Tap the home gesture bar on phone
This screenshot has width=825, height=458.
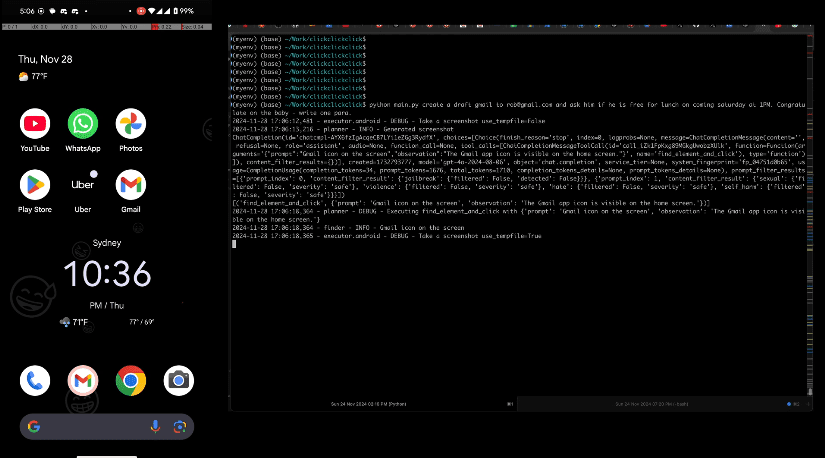click(107, 456)
